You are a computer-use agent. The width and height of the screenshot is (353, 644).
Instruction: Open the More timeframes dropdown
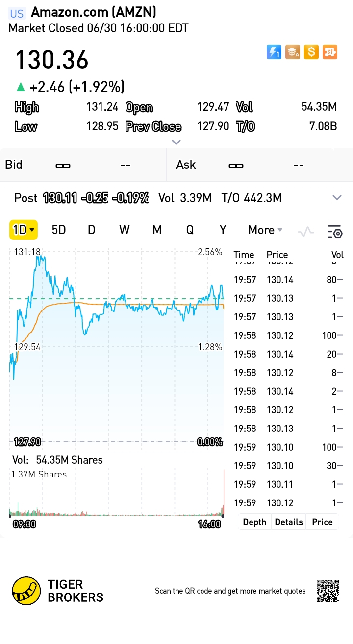coord(265,230)
